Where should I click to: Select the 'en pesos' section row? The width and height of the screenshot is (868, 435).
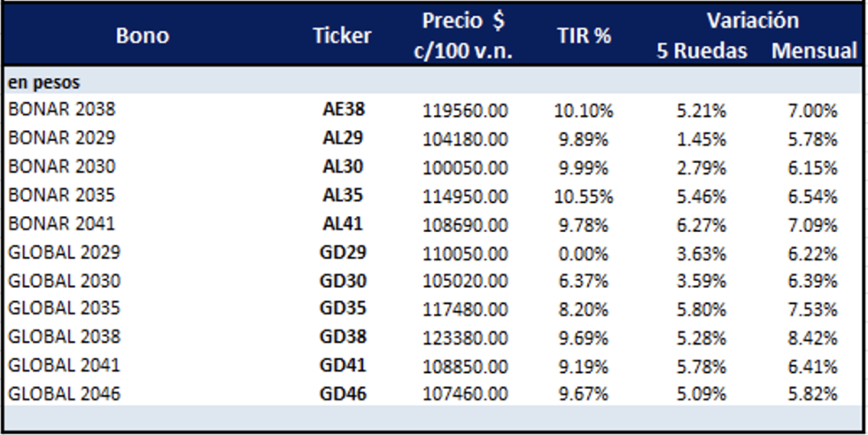click(44, 82)
